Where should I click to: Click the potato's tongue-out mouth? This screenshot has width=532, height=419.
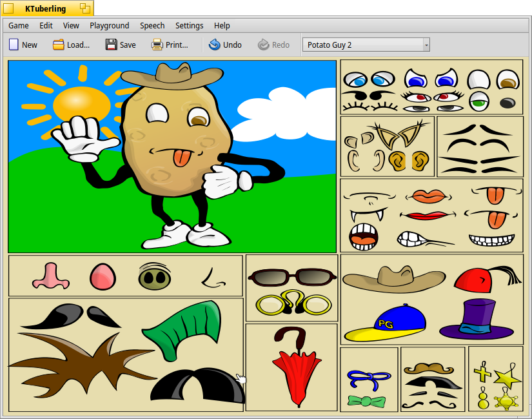pyautogui.click(x=176, y=158)
